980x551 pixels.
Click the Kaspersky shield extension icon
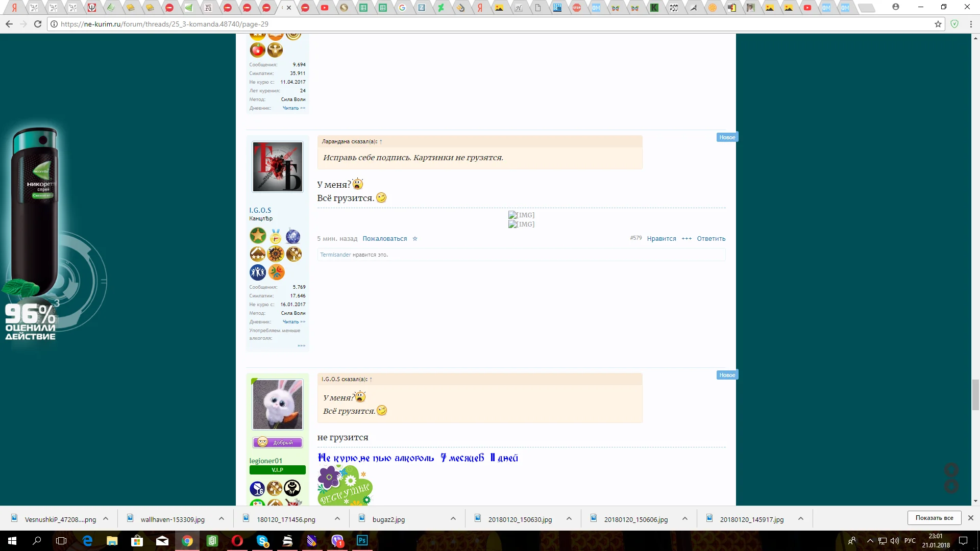click(x=954, y=24)
